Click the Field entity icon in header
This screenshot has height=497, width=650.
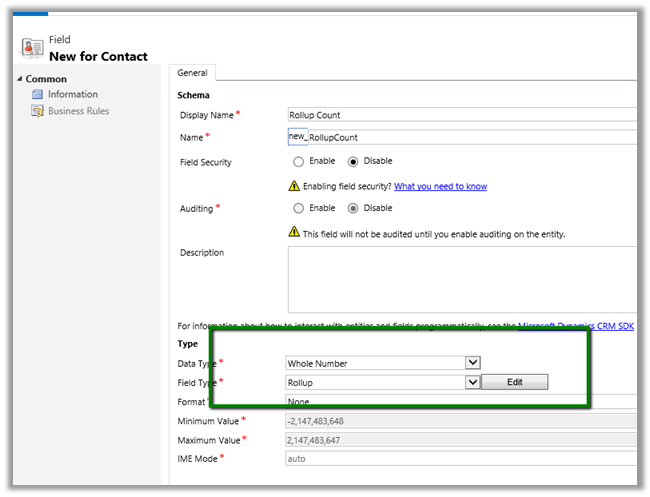tap(31, 47)
